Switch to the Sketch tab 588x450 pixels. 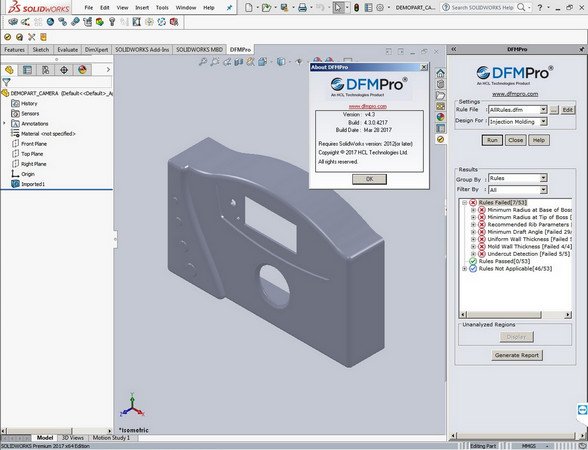40,50
